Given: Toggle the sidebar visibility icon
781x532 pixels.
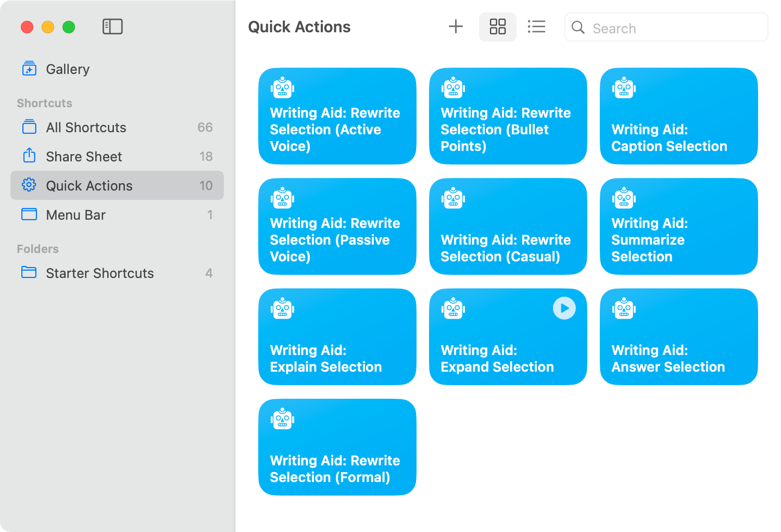Looking at the screenshot, I should [112, 27].
